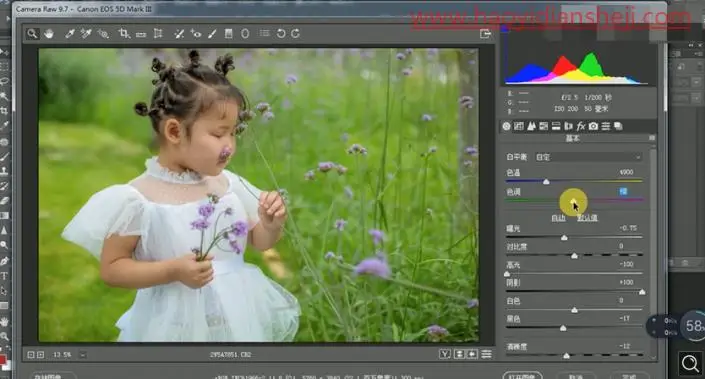Toggle full screen mode icon
The height and width of the screenshot is (379, 705).
click(485, 34)
